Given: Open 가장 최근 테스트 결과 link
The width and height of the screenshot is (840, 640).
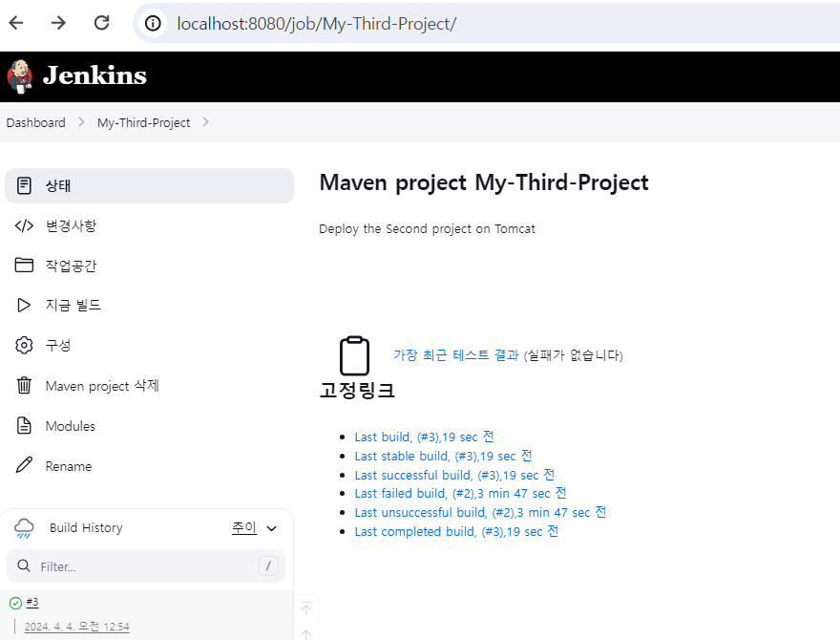Looking at the screenshot, I should tap(456, 354).
